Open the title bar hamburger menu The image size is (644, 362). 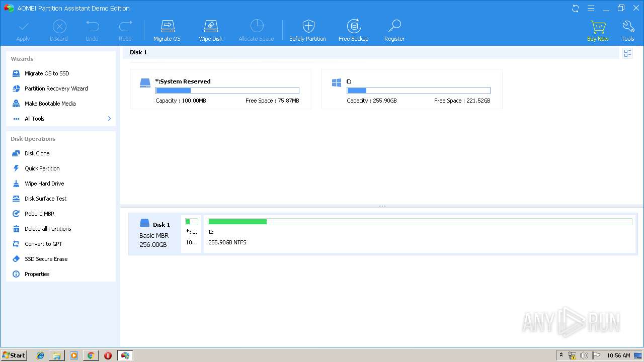tap(591, 8)
